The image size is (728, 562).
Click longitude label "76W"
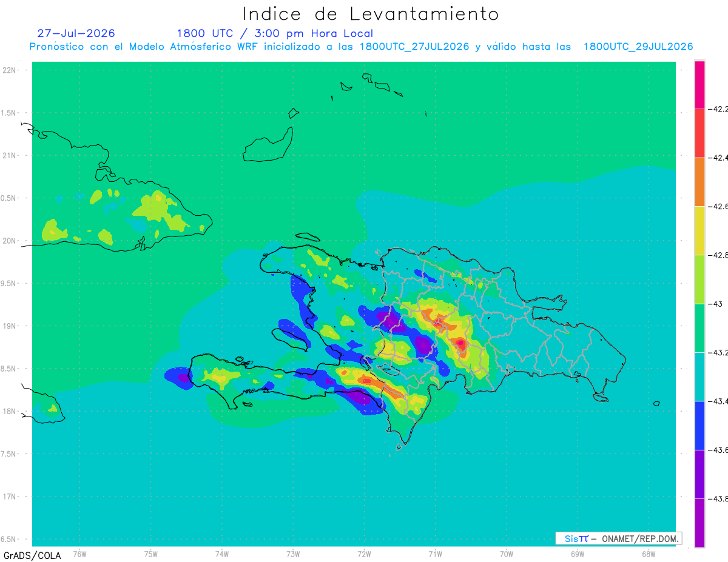click(79, 554)
